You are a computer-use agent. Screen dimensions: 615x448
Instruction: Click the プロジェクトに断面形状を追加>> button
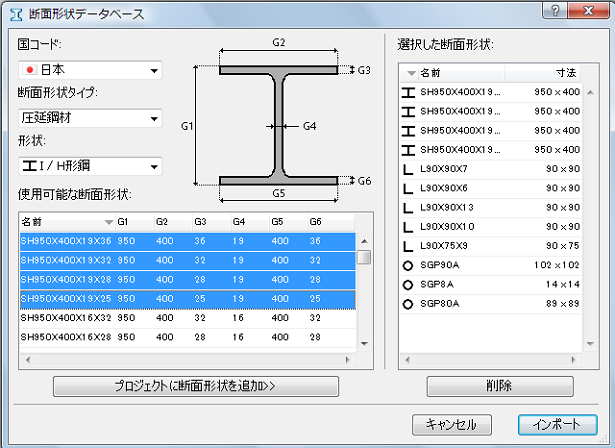196,386
